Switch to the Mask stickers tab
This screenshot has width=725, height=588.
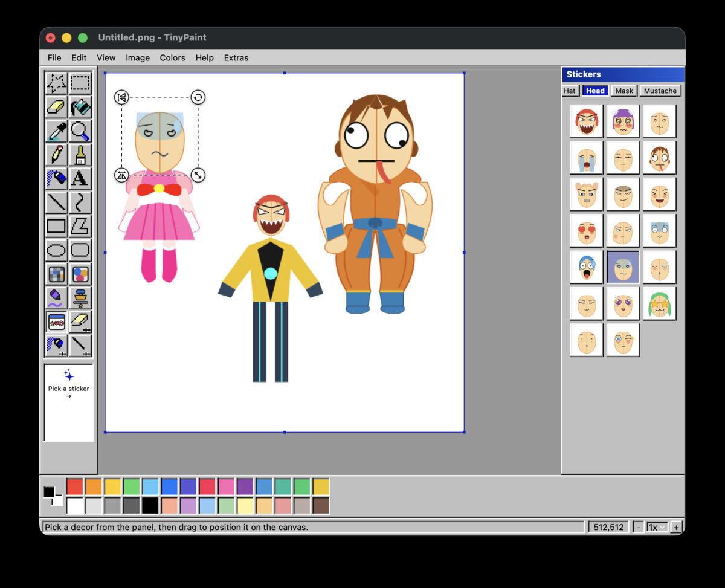(x=624, y=91)
